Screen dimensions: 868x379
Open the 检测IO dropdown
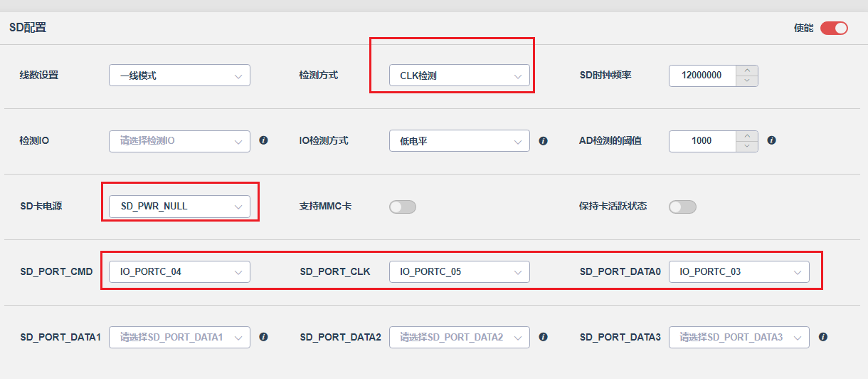pyautogui.click(x=179, y=141)
